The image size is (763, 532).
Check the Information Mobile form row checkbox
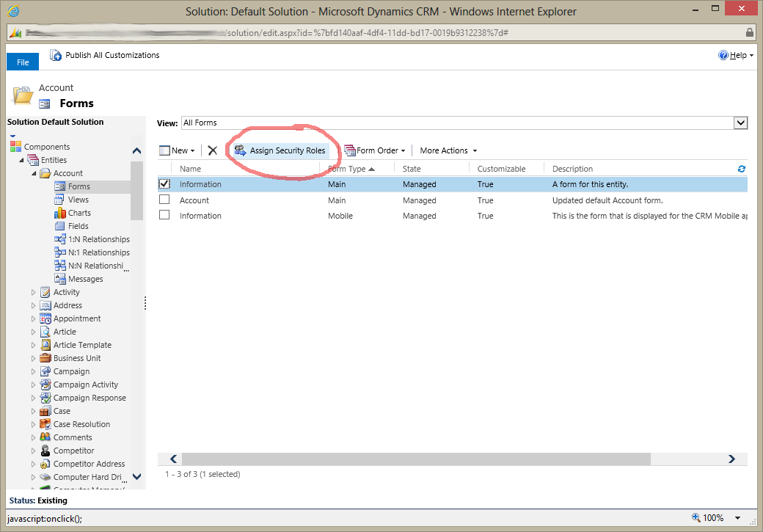point(164,215)
